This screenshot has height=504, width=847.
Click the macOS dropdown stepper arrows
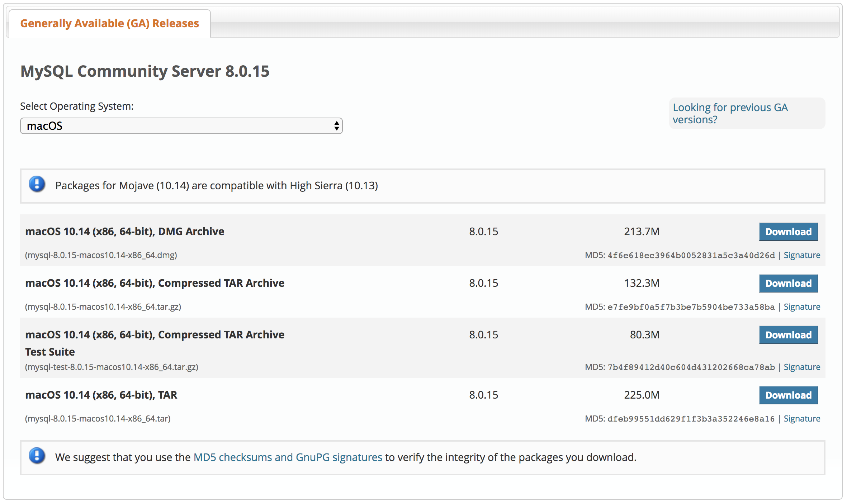pos(336,126)
